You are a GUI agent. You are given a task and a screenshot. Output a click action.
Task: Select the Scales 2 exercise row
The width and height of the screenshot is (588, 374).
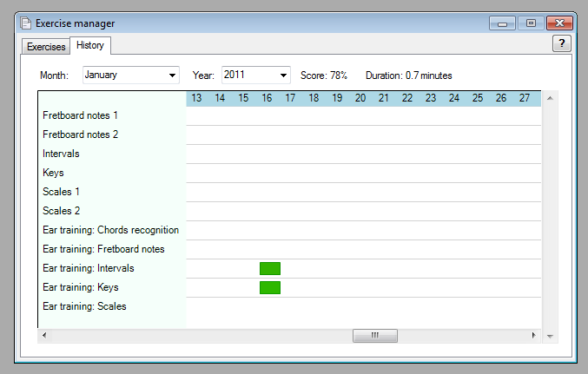pos(61,211)
